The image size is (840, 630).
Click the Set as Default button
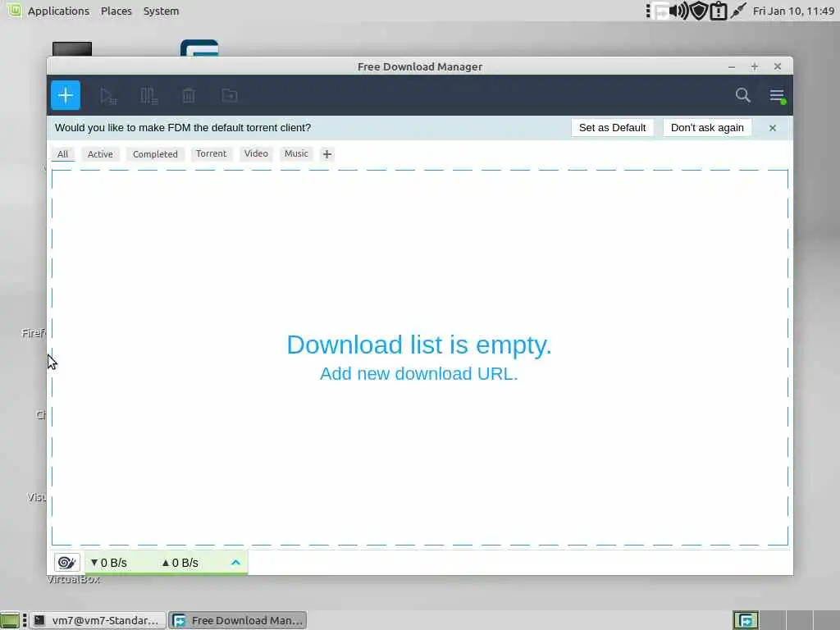(x=612, y=127)
